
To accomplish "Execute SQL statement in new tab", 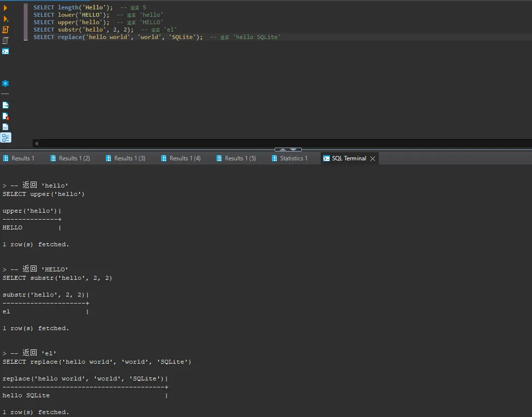I will [5, 19].
